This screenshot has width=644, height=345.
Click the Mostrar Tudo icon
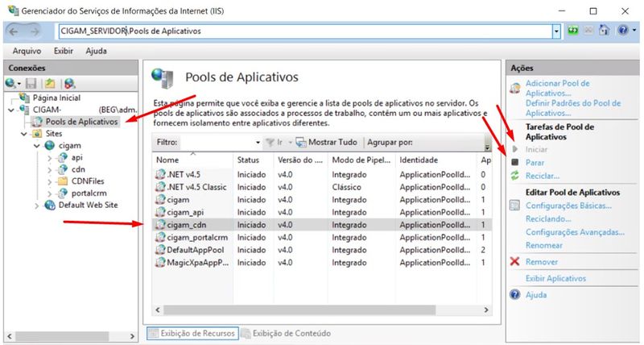[x=301, y=143]
